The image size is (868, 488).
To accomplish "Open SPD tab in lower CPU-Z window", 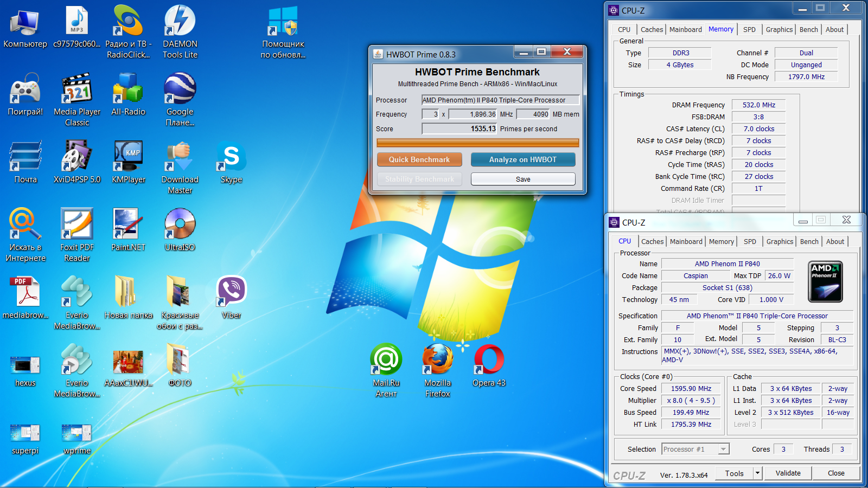I will pyautogui.click(x=750, y=242).
